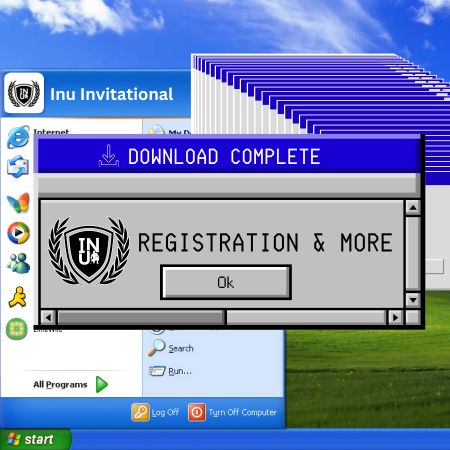Click the download arrow icon in title bar
The image size is (450, 450).
(109, 155)
